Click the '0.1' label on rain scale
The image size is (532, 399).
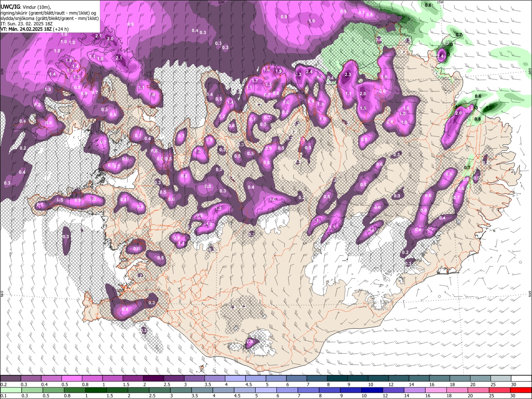(3, 396)
